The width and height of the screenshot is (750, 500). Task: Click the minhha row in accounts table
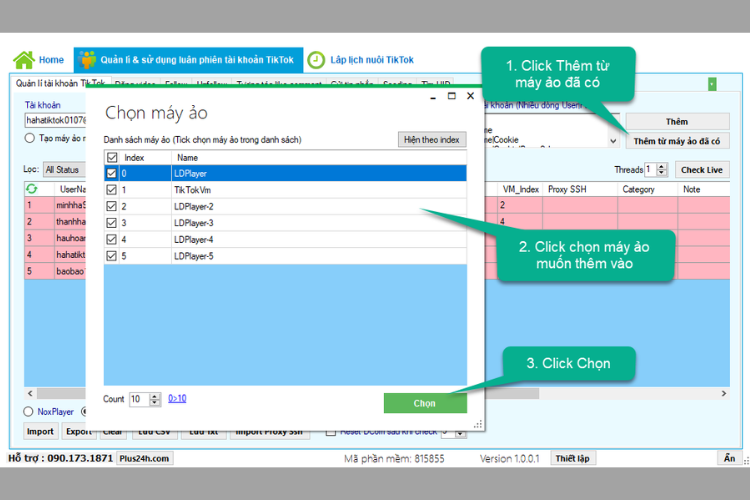point(55,205)
